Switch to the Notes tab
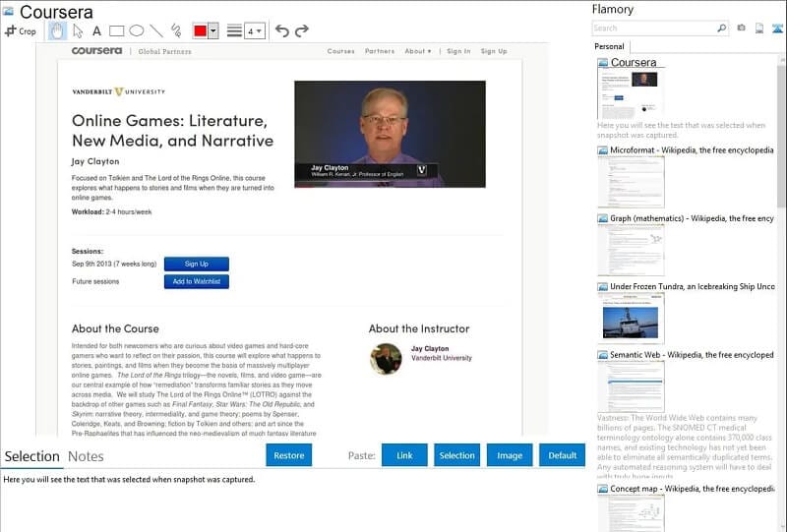 86,456
